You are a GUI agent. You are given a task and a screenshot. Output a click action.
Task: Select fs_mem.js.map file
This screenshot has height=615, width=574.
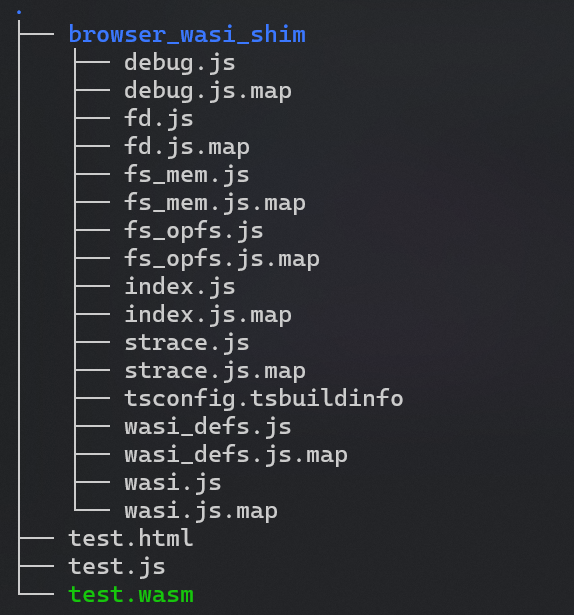[215, 203]
